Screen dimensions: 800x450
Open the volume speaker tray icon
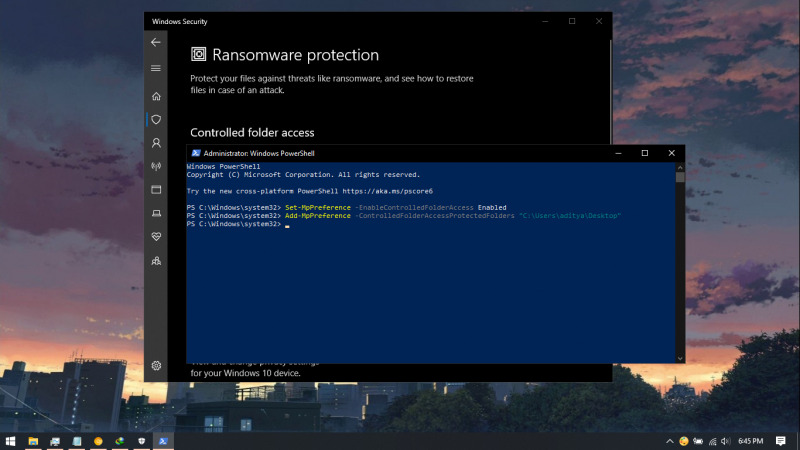tap(726, 441)
